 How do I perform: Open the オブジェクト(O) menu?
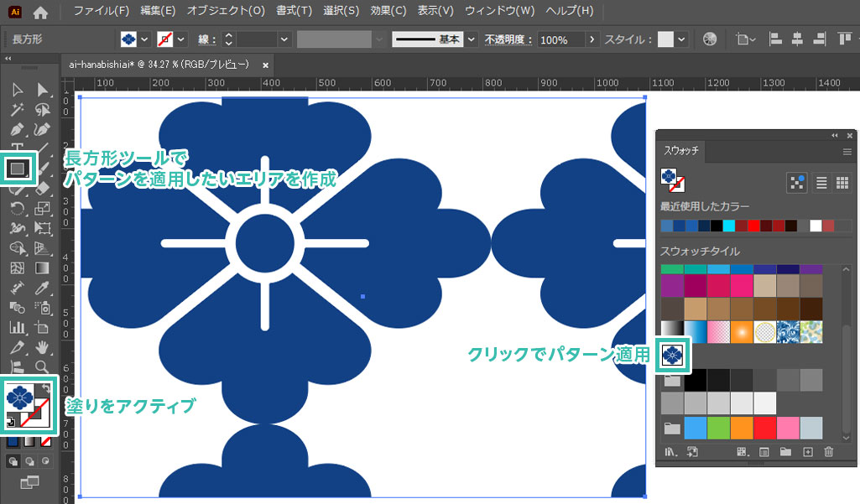(x=225, y=11)
